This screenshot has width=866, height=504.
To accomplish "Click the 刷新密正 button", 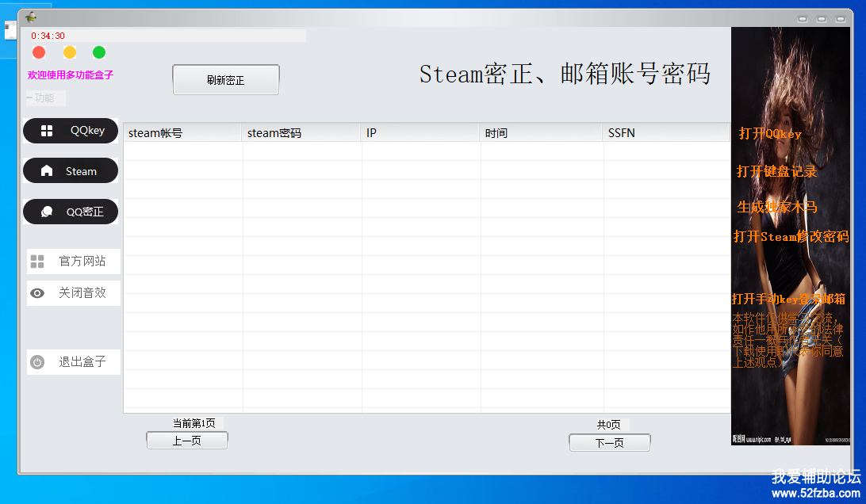I will (226, 80).
